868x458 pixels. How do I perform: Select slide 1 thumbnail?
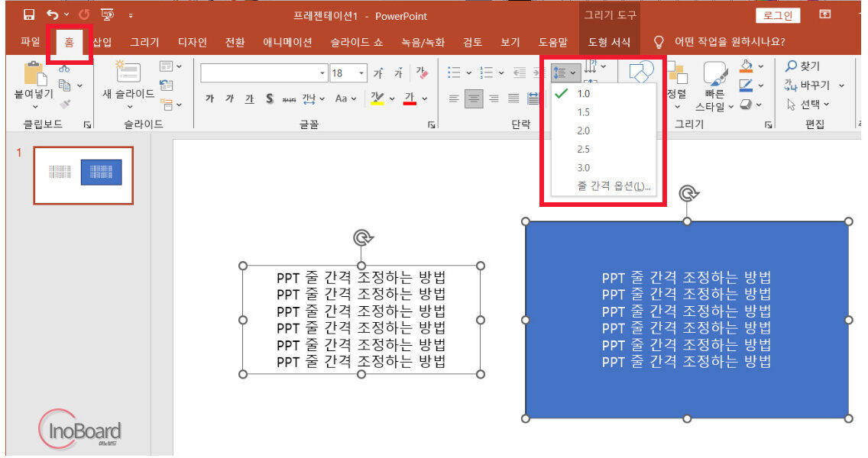pos(83,176)
